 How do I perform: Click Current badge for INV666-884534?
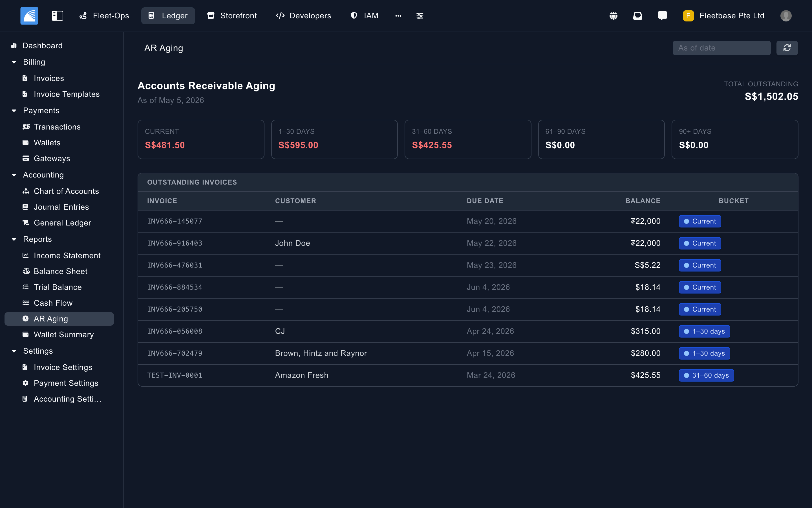click(x=700, y=287)
